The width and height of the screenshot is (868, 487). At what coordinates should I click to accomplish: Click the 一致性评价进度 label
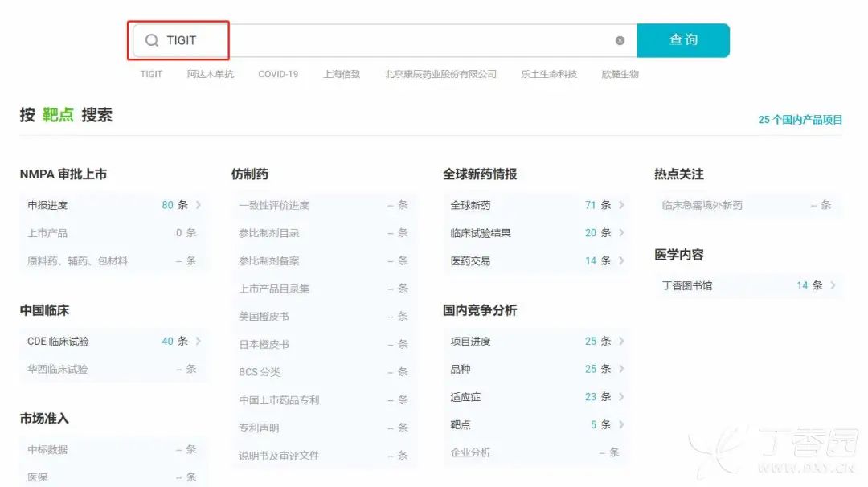(274, 205)
